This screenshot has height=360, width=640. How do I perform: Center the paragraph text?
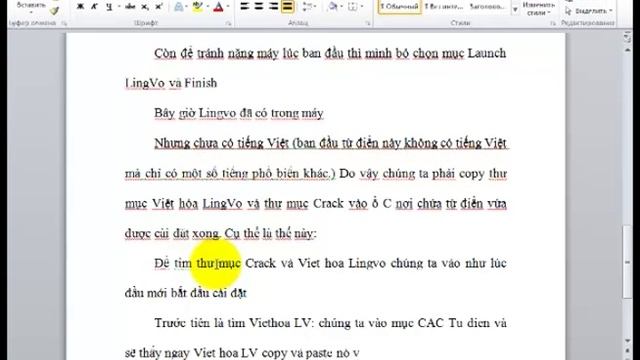click(x=259, y=6)
